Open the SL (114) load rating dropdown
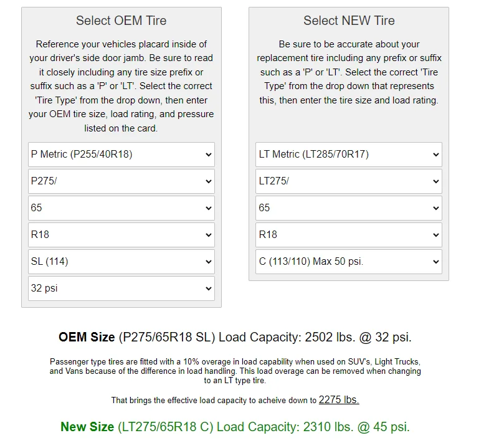This screenshot has height=443, width=504. tap(121, 262)
